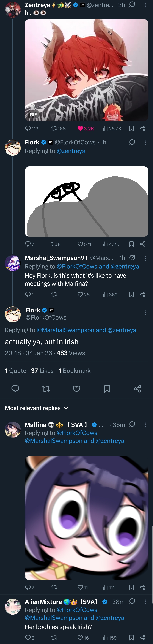The image size is (153, 644).
Task: Open the 37 Likes list
Action: [x=42, y=371]
